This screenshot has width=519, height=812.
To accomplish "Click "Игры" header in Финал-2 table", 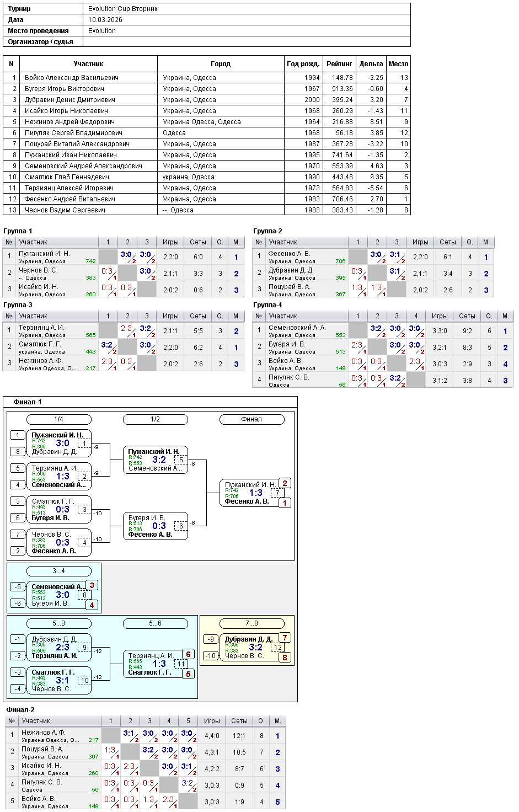I will pyautogui.click(x=212, y=721).
